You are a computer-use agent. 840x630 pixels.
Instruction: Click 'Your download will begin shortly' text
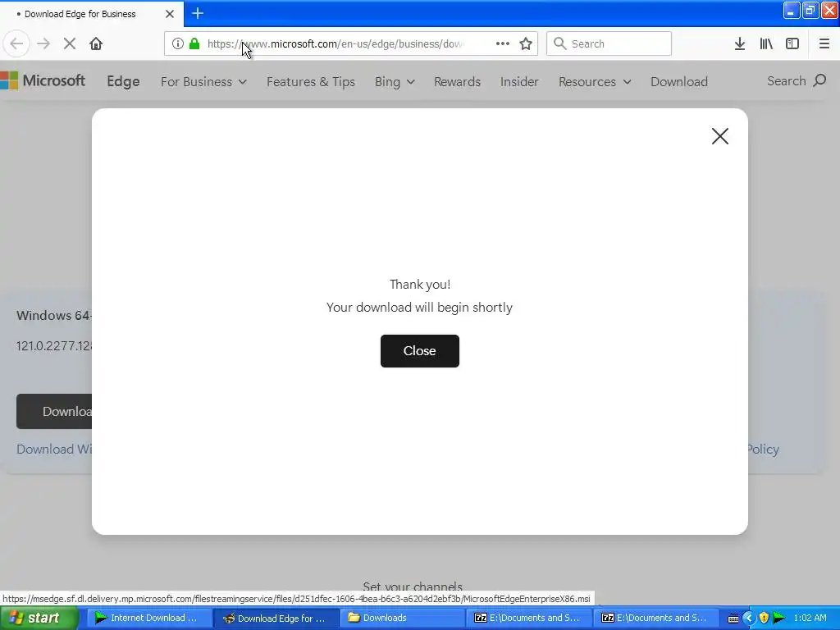point(419,308)
